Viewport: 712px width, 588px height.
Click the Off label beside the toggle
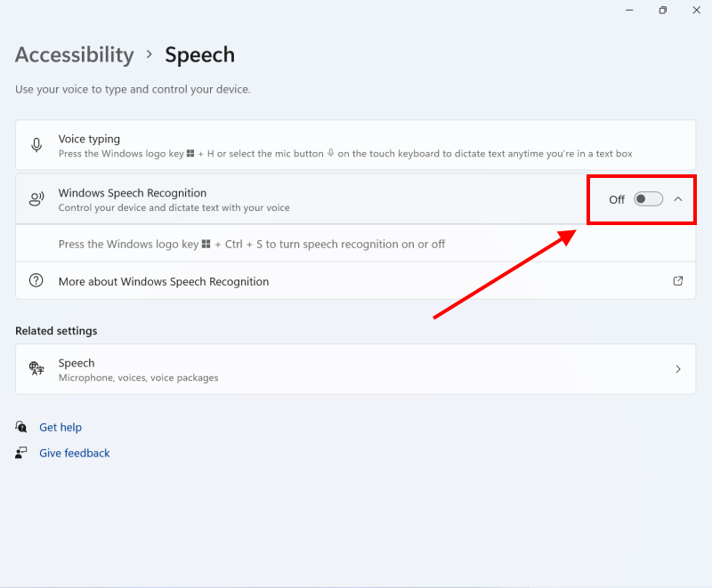[617, 199]
